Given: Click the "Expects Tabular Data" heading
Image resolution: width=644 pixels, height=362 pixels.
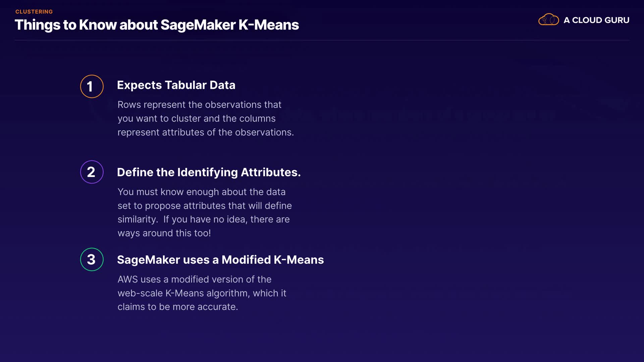Looking at the screenshot, I should 176,85.
